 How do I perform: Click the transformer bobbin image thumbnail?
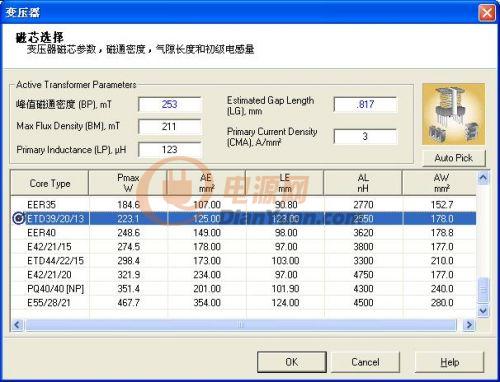coord(453,114)
